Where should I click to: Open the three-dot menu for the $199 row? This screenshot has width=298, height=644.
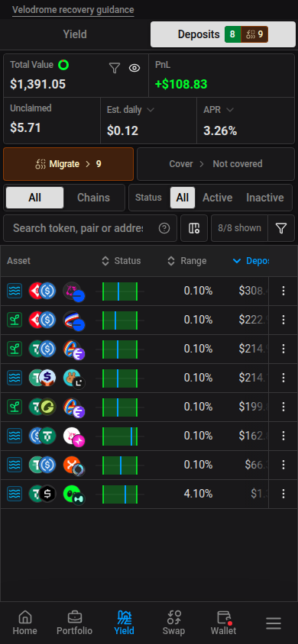coord(283,407)
